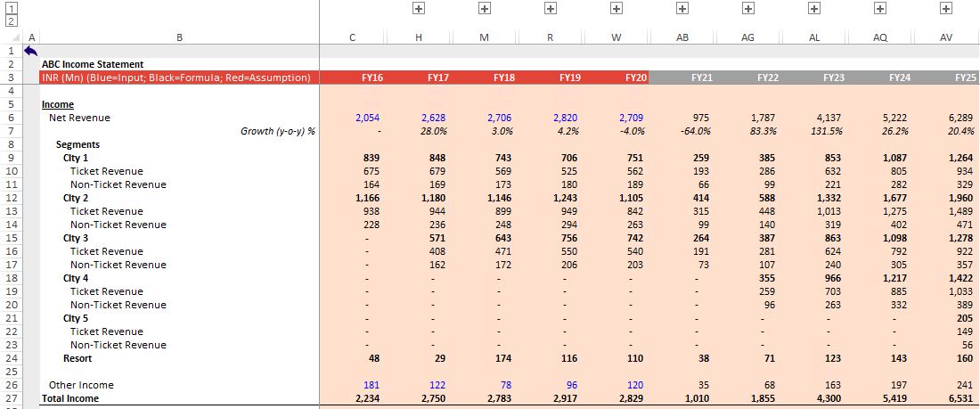Expand the grouped columns above column AG
The width and height of the screenshot is (980, 409).
point(748,8)
